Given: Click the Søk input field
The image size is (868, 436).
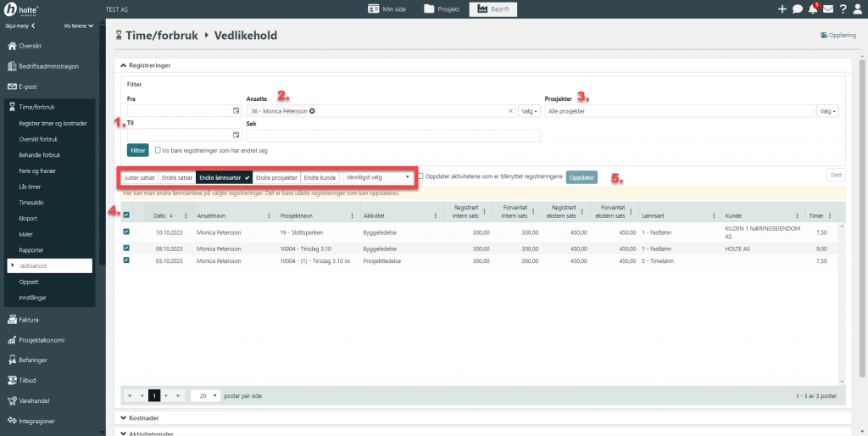Looking at the screenshot, I should pyautogui.click(x=392, y=136).
